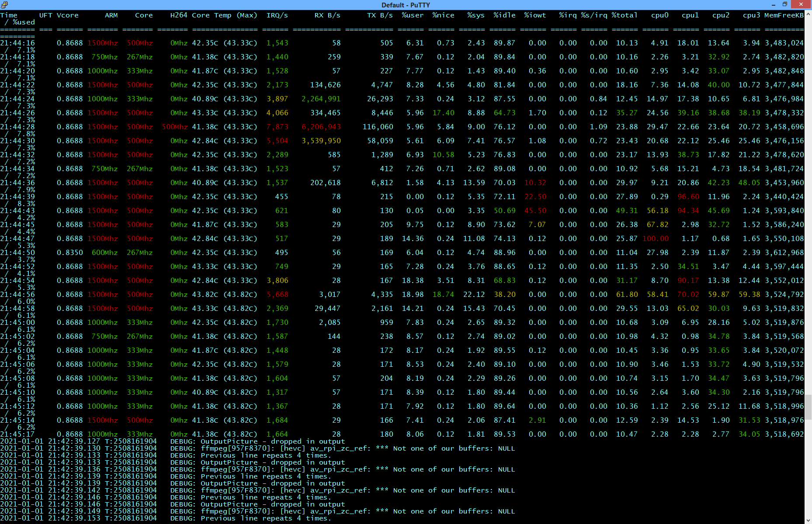Click the MemFreeKB column header
Image resolution: width=812 pixels, height=524 pixels.
(x=784, y=15)
